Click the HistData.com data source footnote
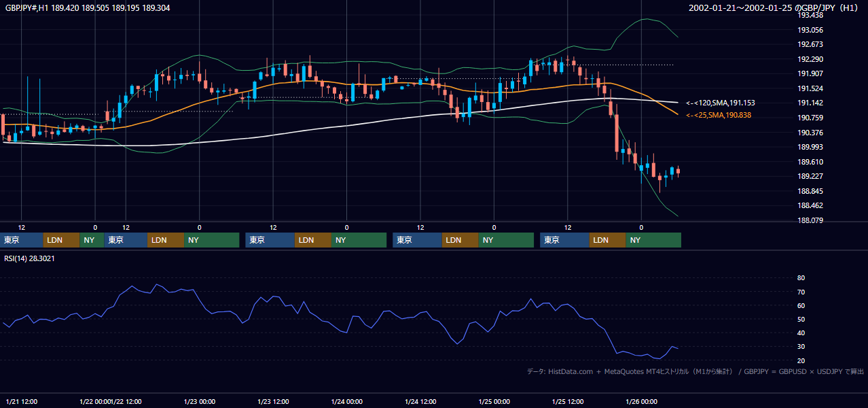868x408 pixels. pyautogui.click(x=695, y=372)
